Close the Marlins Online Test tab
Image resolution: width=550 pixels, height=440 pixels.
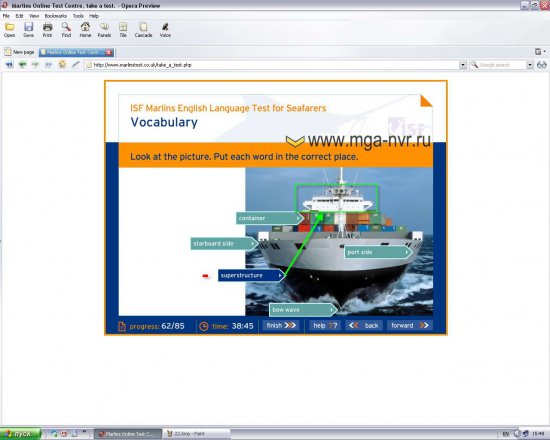point(109,52)
